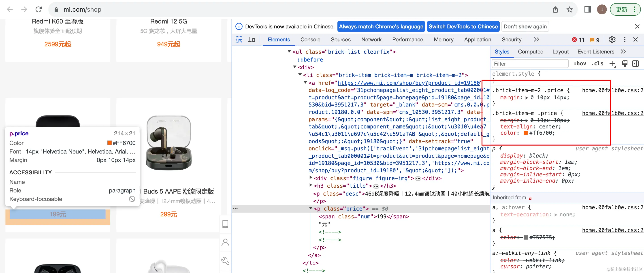Click the share page icon in address bar

(555, 9)
